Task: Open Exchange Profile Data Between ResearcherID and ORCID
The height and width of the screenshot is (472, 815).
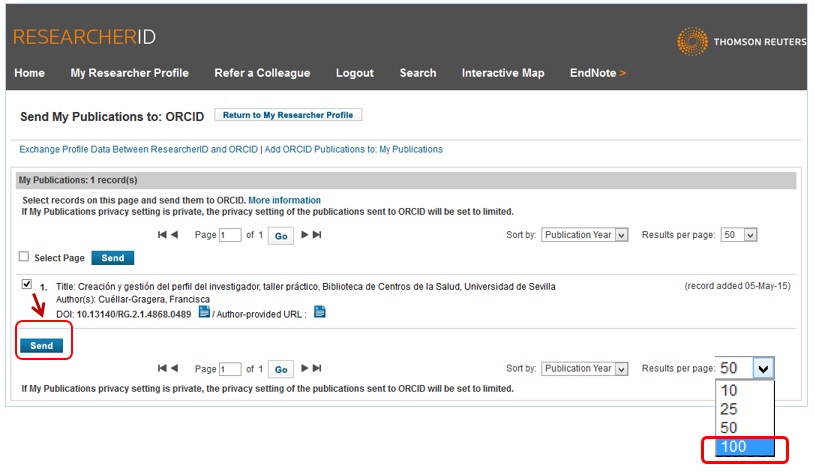Action: [138, 149]
